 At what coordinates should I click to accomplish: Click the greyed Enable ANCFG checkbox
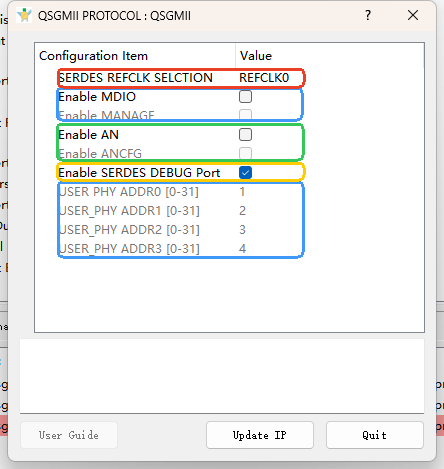tap(245, 153)
